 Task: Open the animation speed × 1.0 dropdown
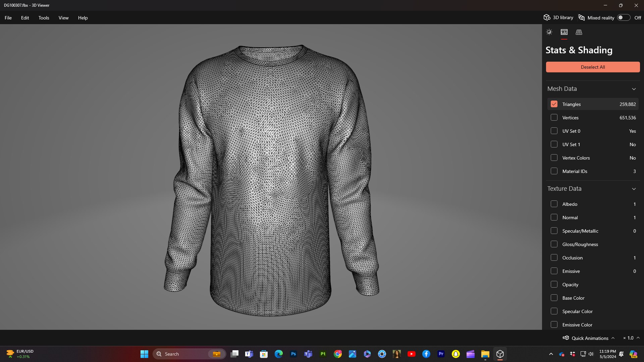(631, 338)
